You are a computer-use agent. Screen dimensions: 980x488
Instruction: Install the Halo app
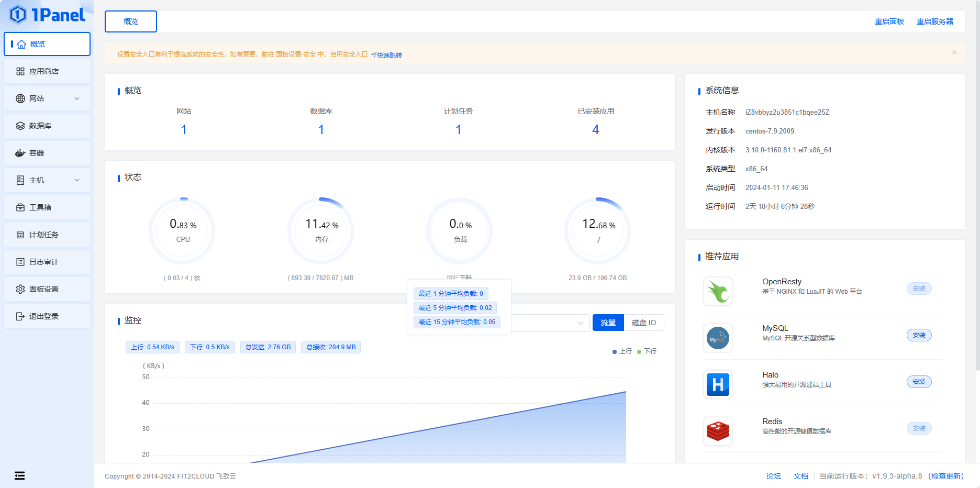click(919, 382)
